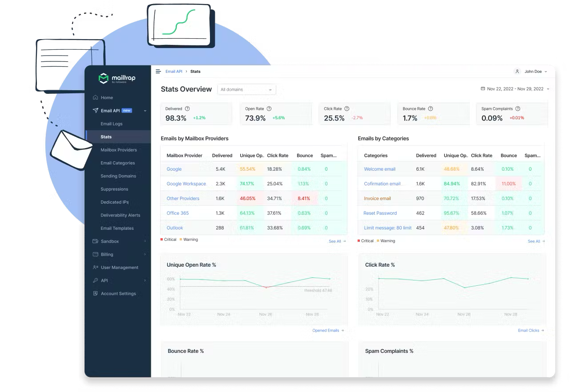Click the hamburger menu icon
The height and width of the screenshot is (392, 573).
pos(158,72)
